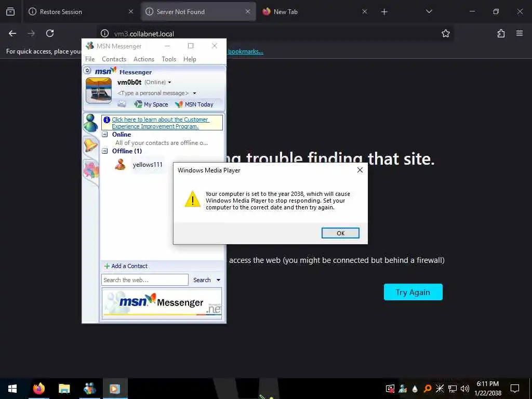
Task: Go back with Firefox back arrow
Action: 12,33
